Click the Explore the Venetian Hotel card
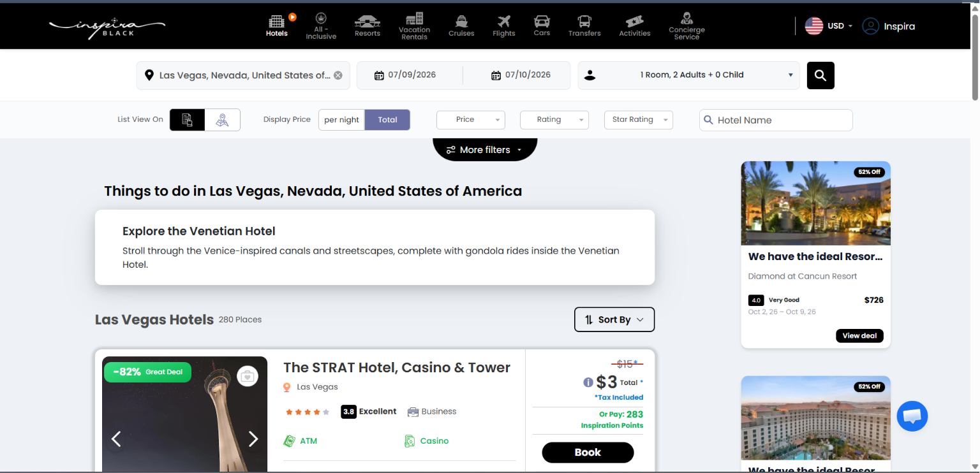The image size is (980, 473). coord(375,247)
